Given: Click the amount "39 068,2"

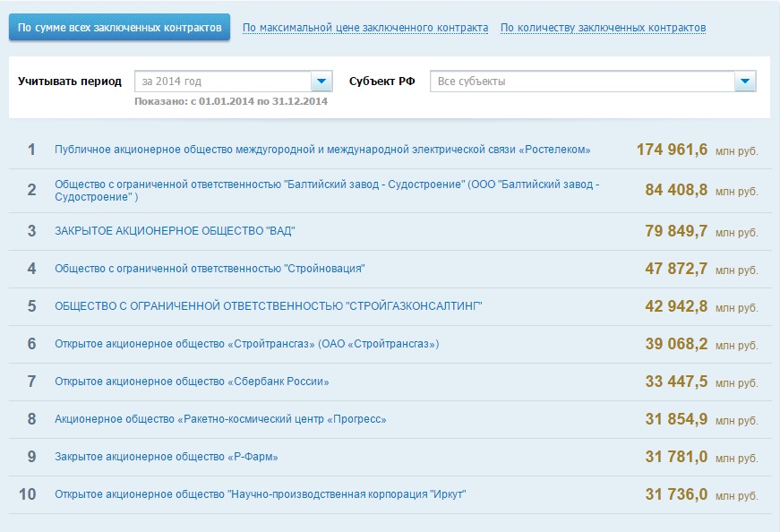Looking at the screenshot, I should pos(676,344).
